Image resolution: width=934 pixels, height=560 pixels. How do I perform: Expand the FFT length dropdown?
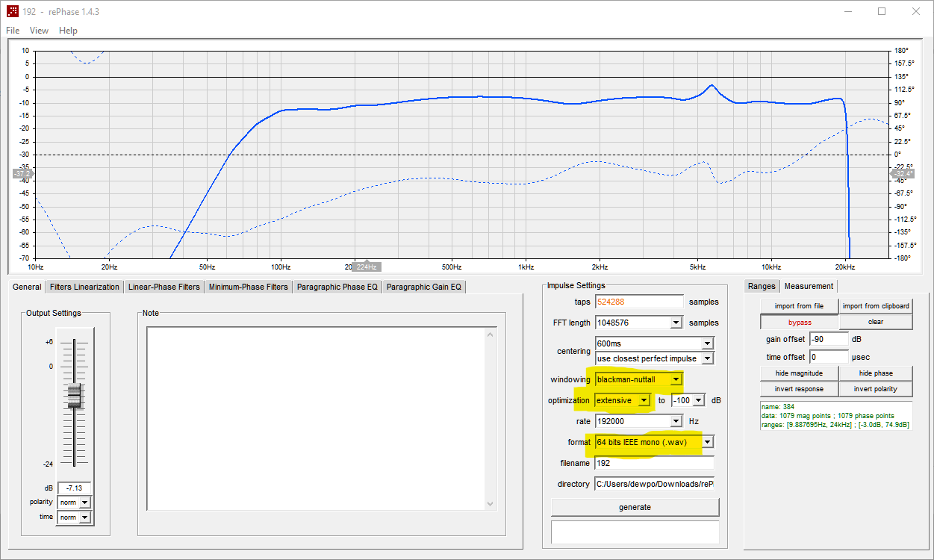[x=639, y=323]
